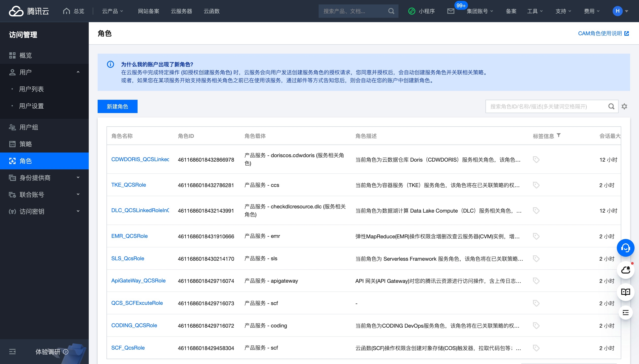Screen dimensions: 639x364
Task: Click tag icon in SLS_QcsRole row
Action: (x=536, y=258)
